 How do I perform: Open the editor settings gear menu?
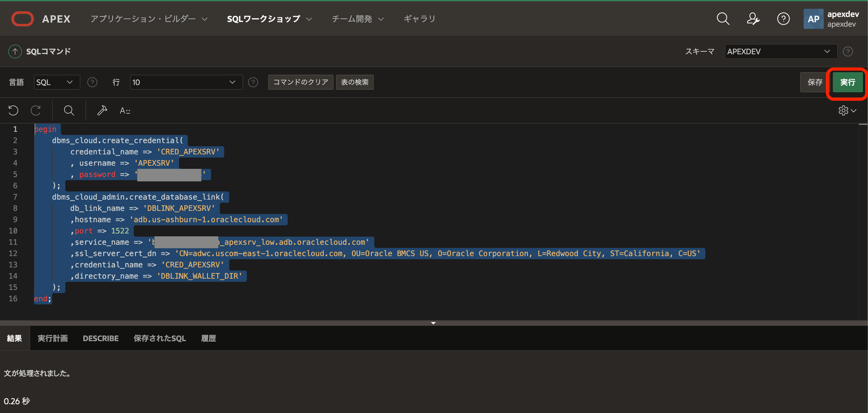(x=846, y=110)
